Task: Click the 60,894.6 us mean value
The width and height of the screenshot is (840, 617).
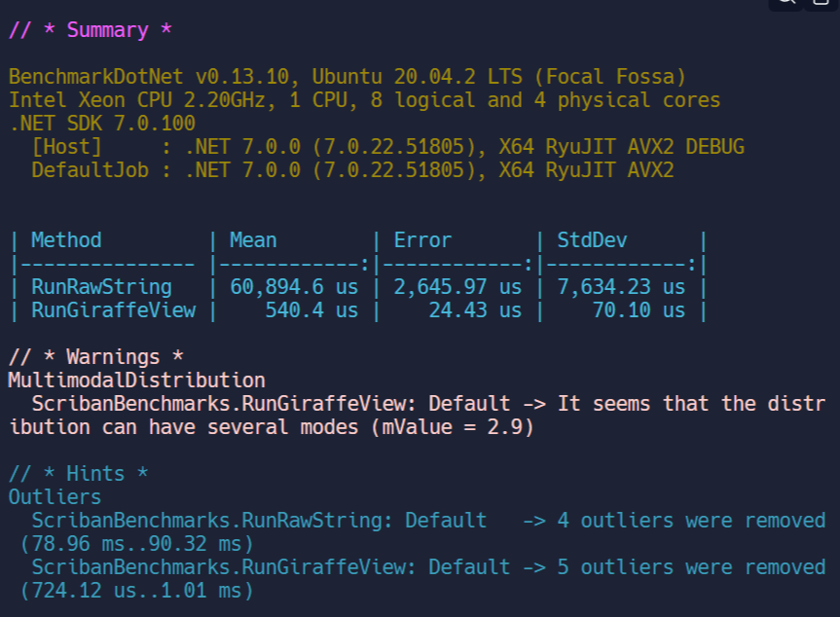Action: pos(294,287)
